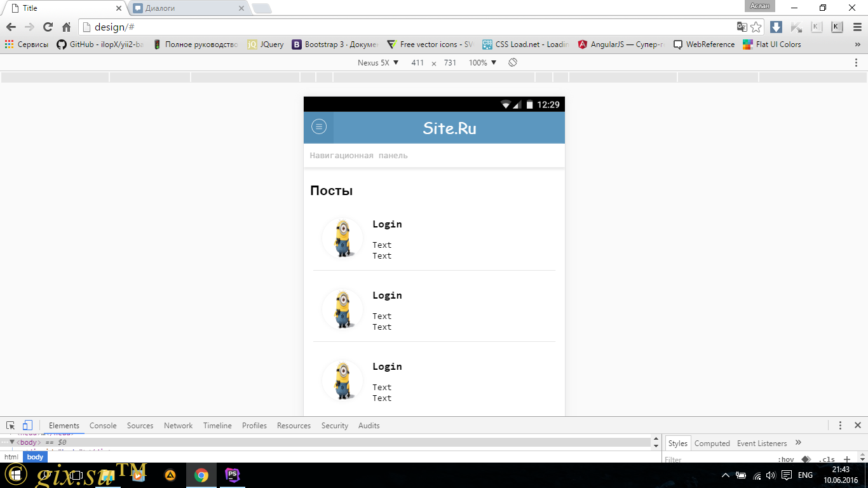Toggle the :hov element state button
The image size is (868, 488).
click(x=785, y=459)
